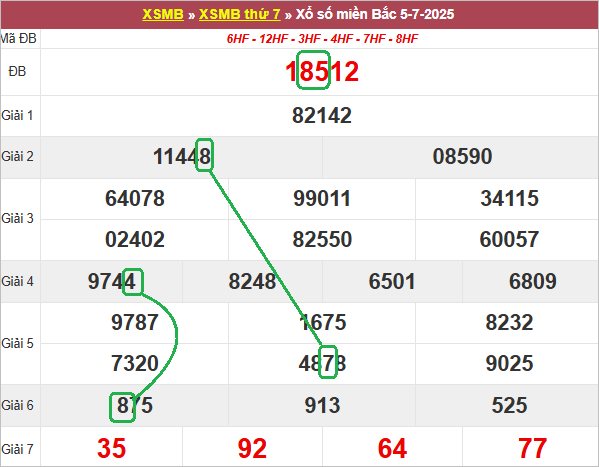Click the Giải 7 row label
Screen dimensions: 599x467
tap(18, 449)
